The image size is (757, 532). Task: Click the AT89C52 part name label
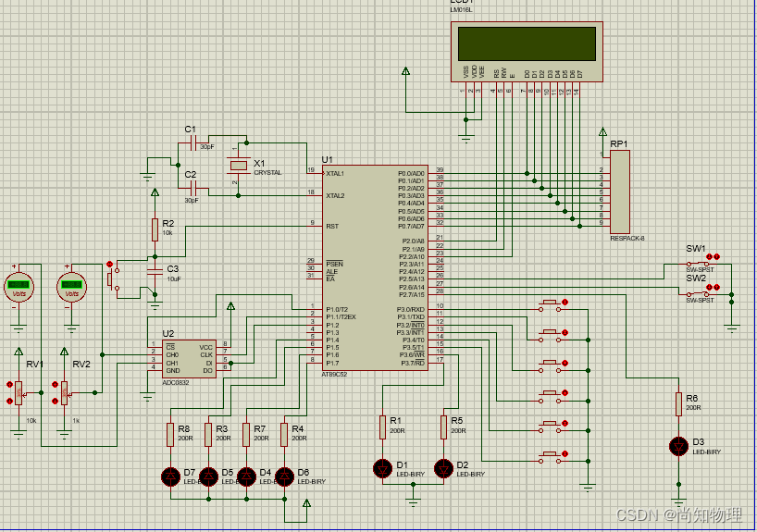point(334,375)
